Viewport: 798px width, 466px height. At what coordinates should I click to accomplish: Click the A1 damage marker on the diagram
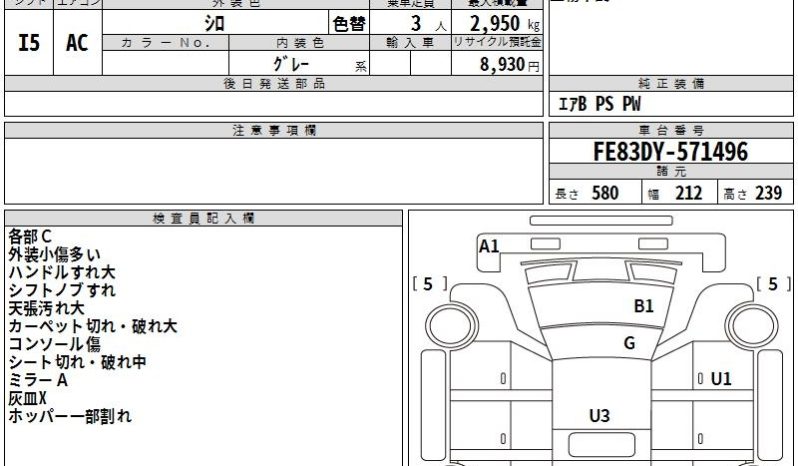[x=489, y=246]
